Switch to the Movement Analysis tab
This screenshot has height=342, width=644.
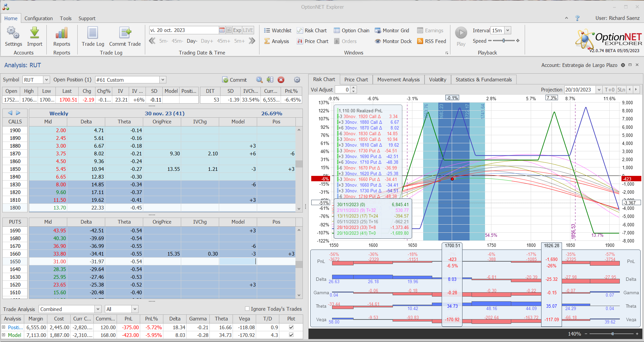398,80
